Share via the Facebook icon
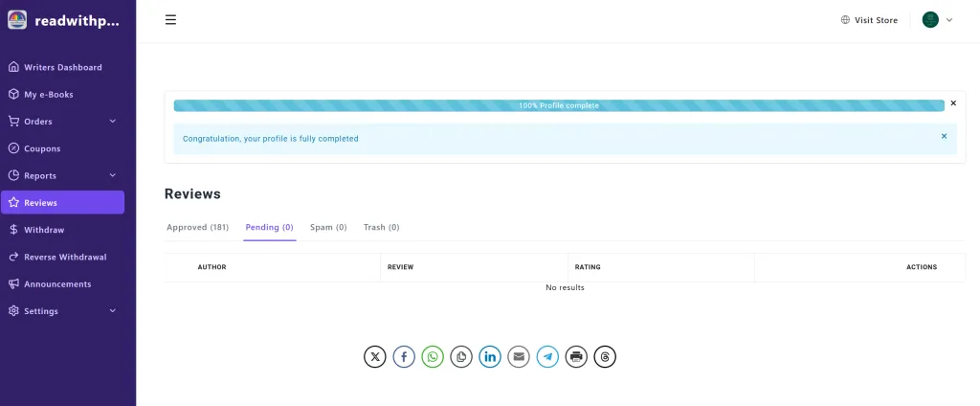This screenshot has width=980, height=406. [x=404, y=357]
